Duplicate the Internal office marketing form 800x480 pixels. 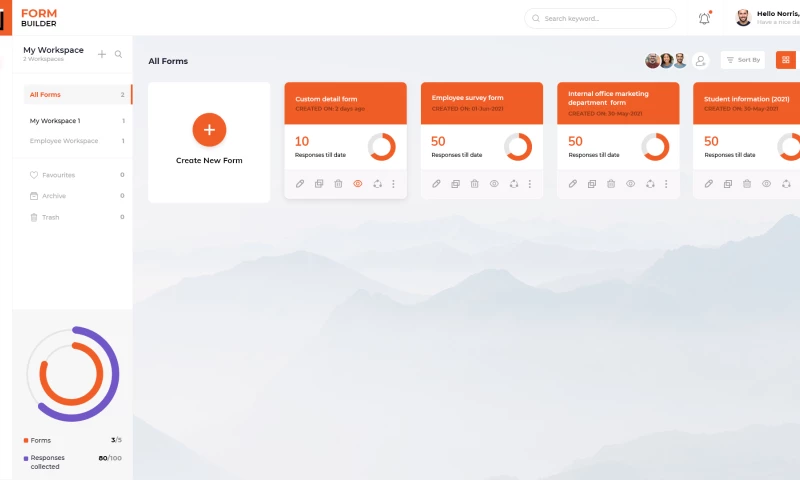[592, 184]
